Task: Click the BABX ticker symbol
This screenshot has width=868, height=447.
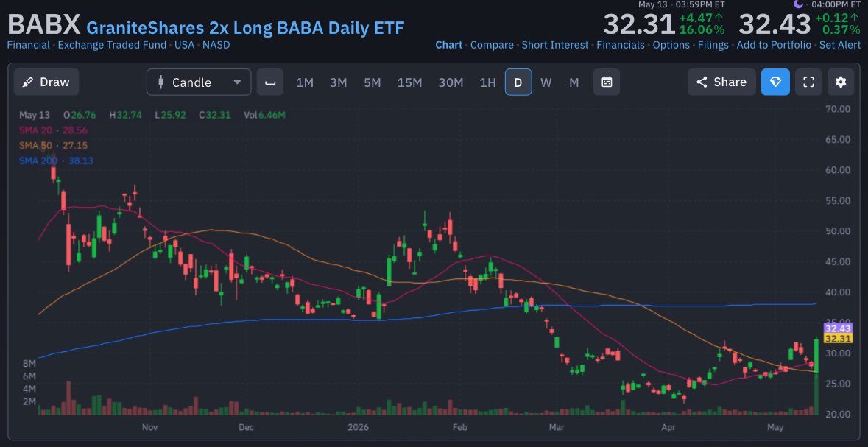Action: (x=43, y=26)
